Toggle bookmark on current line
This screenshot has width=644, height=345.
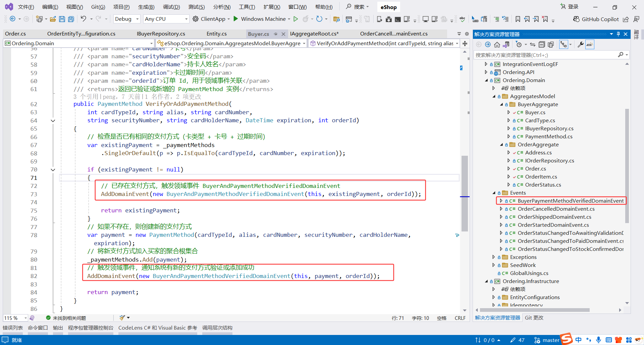[518, 19]
